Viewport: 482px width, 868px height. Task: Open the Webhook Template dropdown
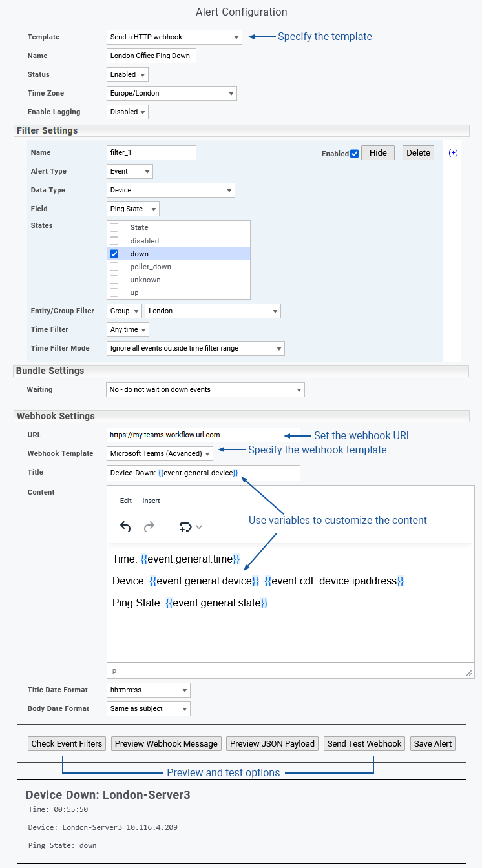[160, 454]
